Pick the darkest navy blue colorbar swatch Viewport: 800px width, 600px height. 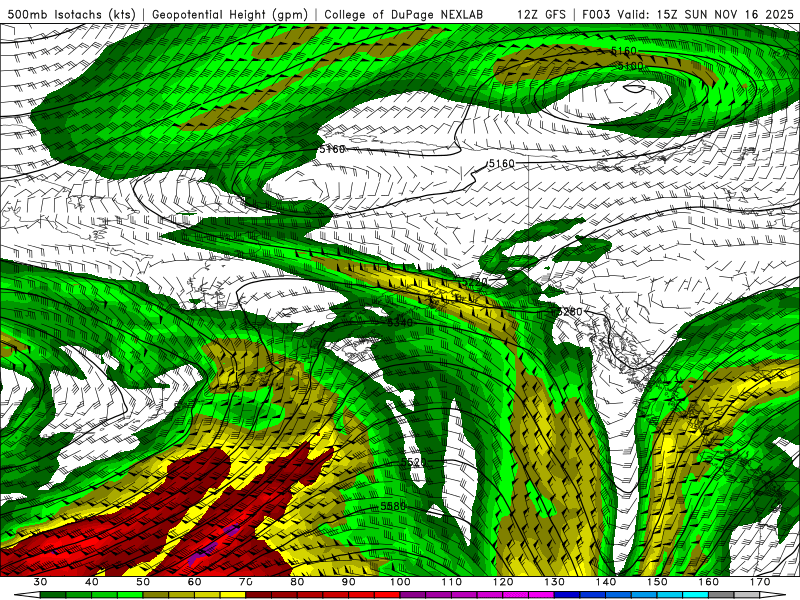567,595
